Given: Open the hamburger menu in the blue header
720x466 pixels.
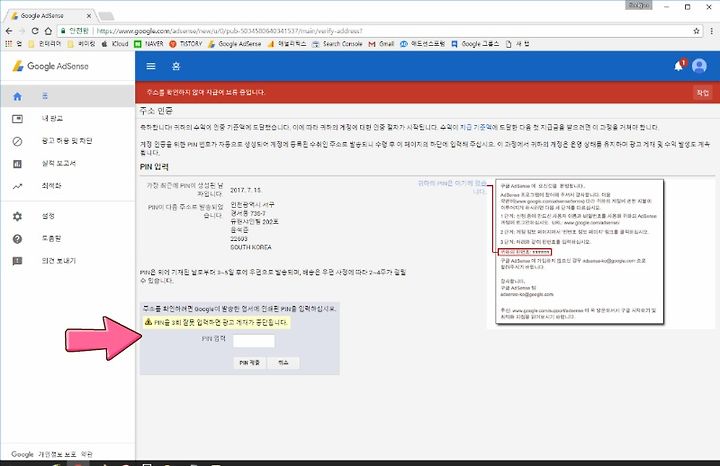Looking at the screenshot, I should click(151, 66).
